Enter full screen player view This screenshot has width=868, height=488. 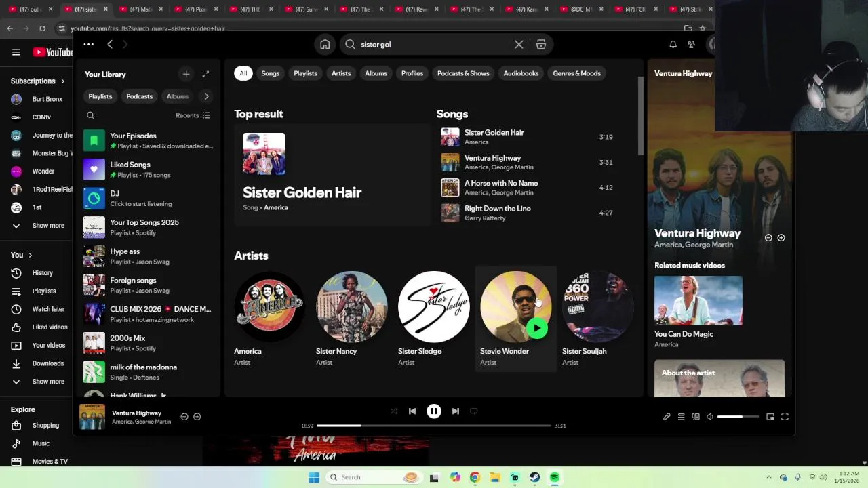[x=785, y=417]
